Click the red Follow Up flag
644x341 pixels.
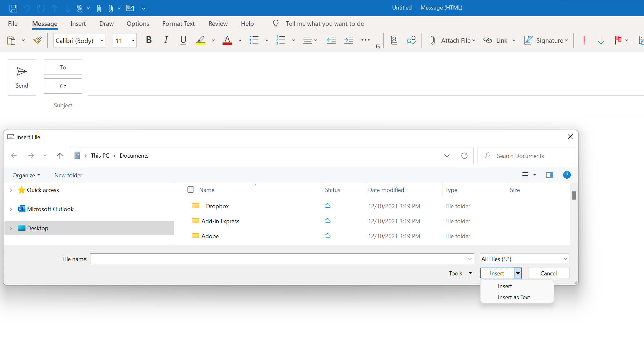pyautogui.click(x=618, y=40)
